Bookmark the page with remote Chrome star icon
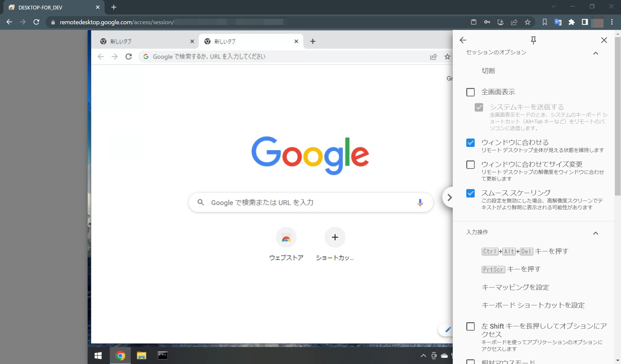The height and width of the screenshot is (364, 621). coord(447,57)
